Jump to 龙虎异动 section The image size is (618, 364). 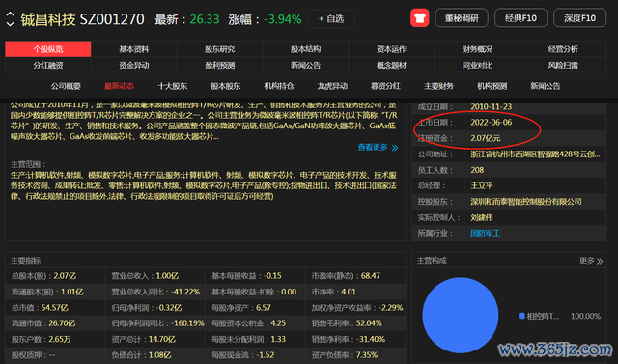click(332, 86)
